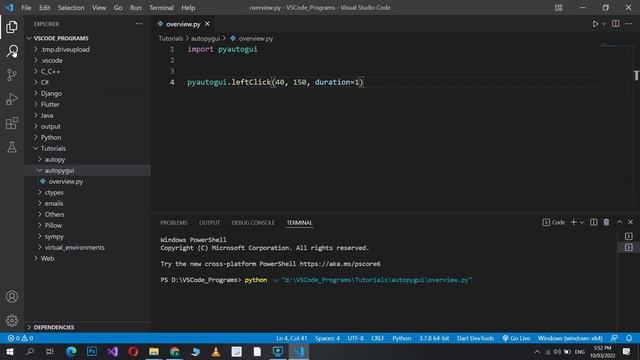Open the Run and Debug view

(12, 99)
